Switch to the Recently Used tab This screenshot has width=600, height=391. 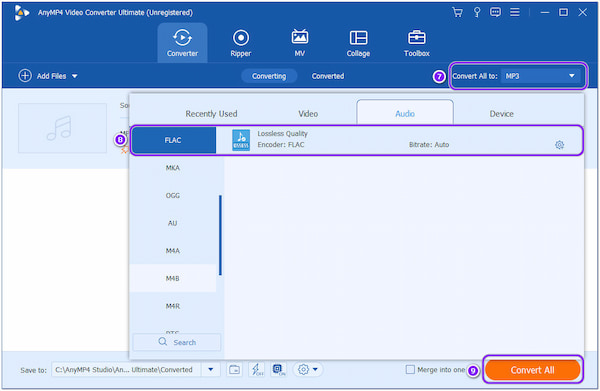[211, 114]
